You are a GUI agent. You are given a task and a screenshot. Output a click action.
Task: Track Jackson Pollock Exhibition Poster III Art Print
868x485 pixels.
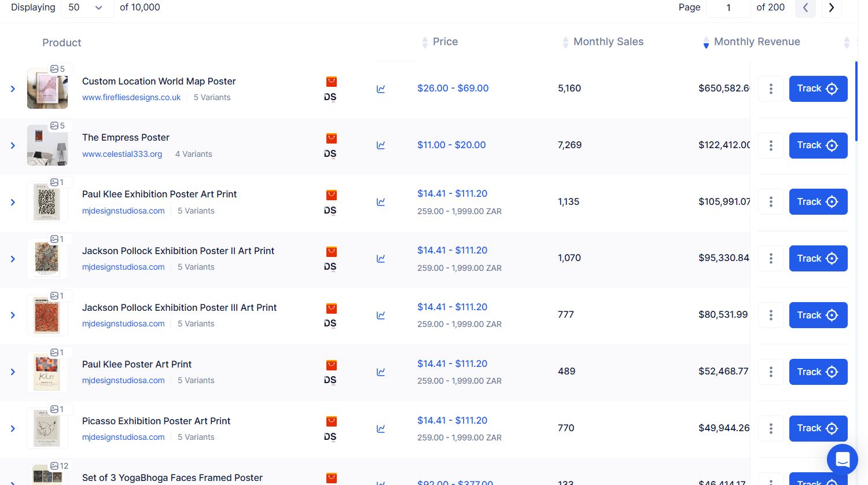(818, 315)
